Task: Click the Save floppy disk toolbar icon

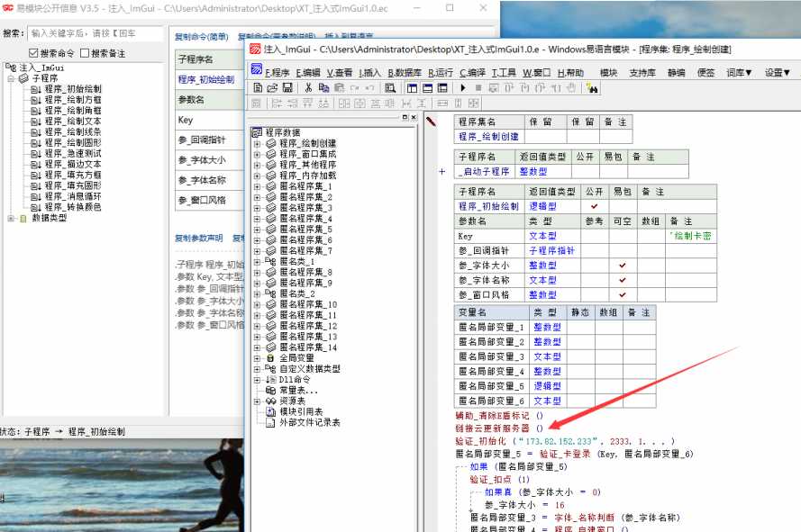Action: pyautogui.click(x=287, y=88)
